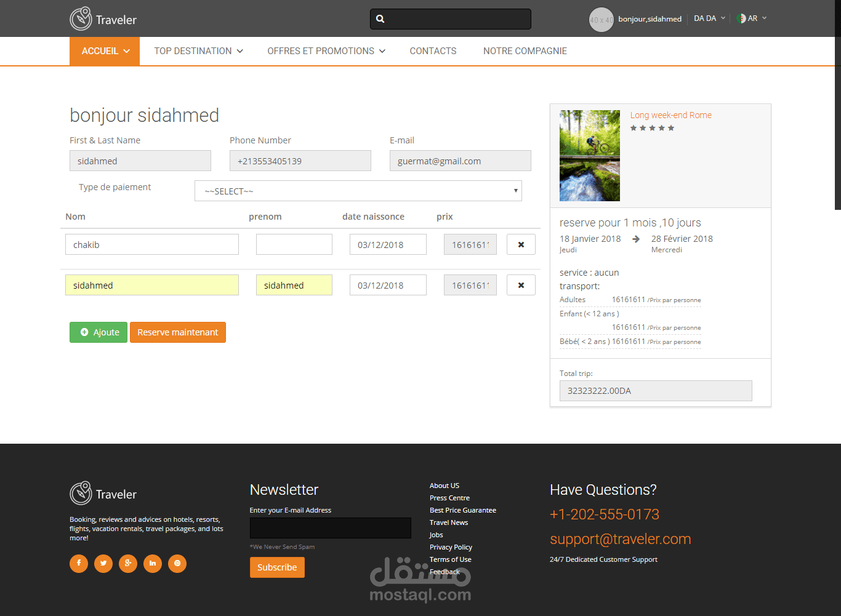Click Reserve maintenant button
This screenshot has height=616, width=841.
(x=178, y=332)
